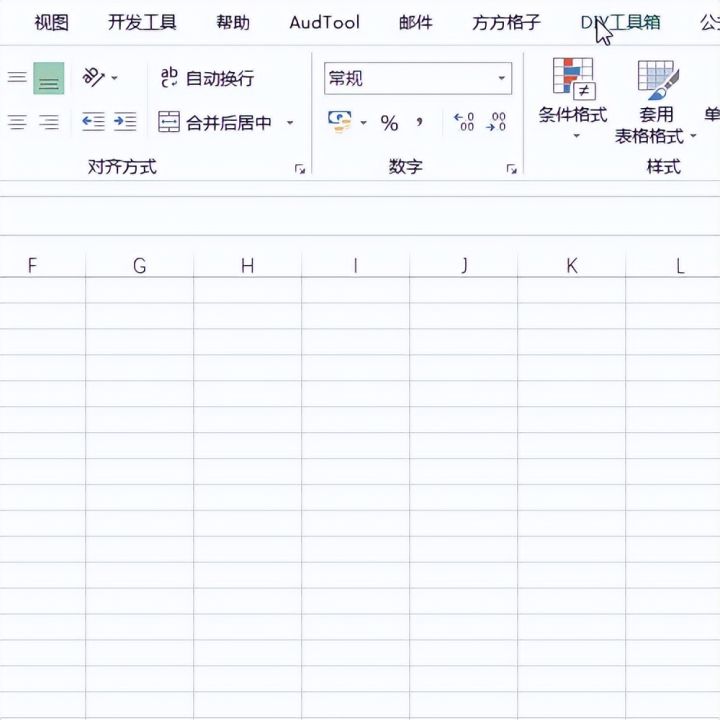The height and width of the screenshot is (720, 720).
Task: Select column K header
Action: tap(572, 265)
